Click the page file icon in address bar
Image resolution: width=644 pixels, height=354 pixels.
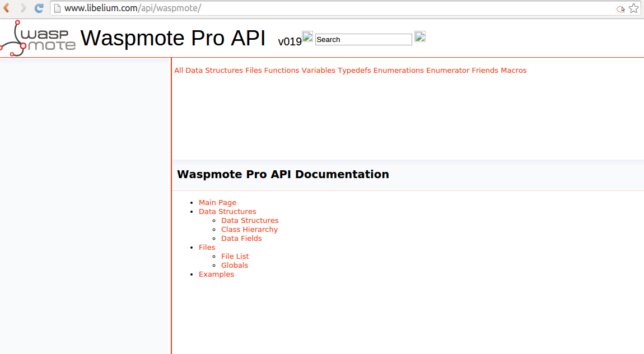click(58, 8)
